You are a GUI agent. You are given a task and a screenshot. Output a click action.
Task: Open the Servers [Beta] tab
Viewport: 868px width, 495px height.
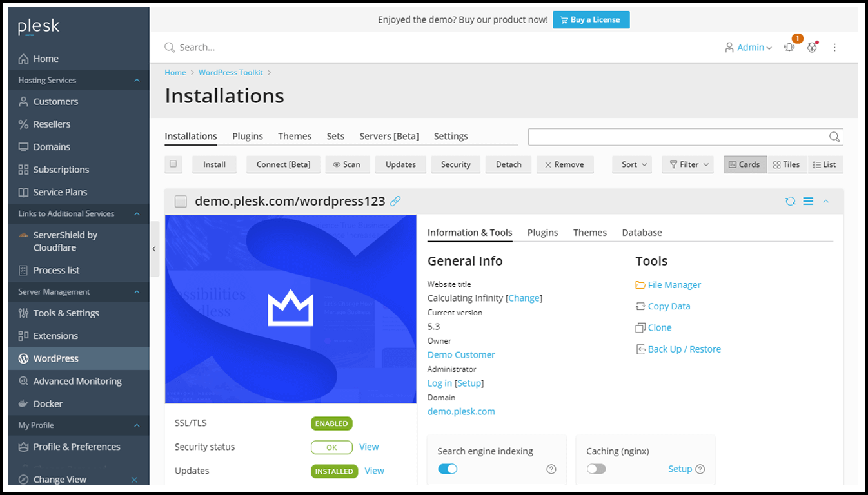tap(390, 136)
